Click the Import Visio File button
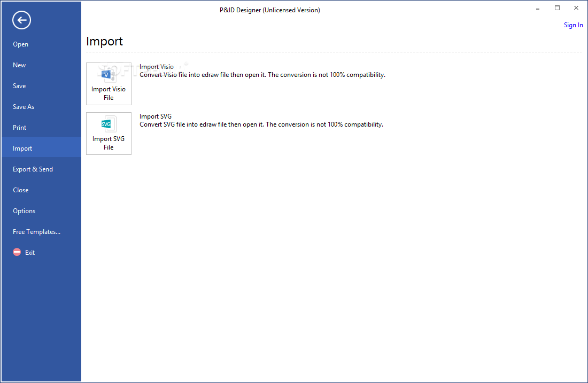This screenshot has width=588, height=383. pyautogui.click(x=109, y=83)
